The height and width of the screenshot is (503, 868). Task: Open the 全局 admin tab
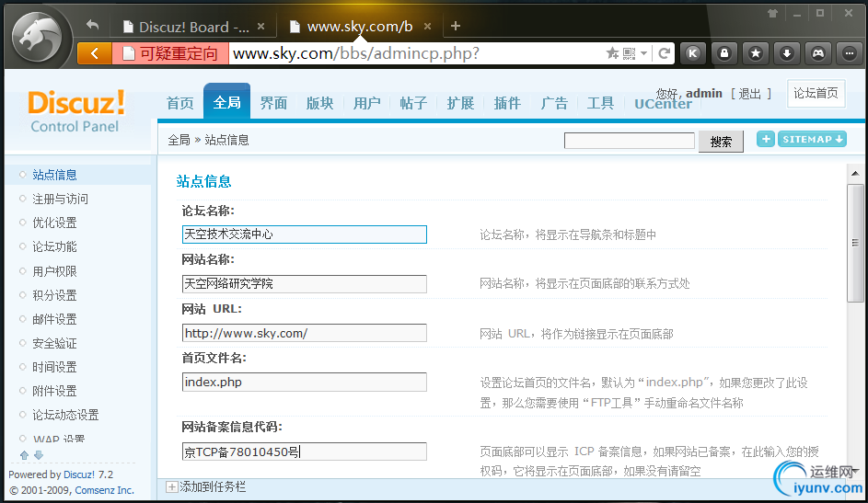[227, 102]
